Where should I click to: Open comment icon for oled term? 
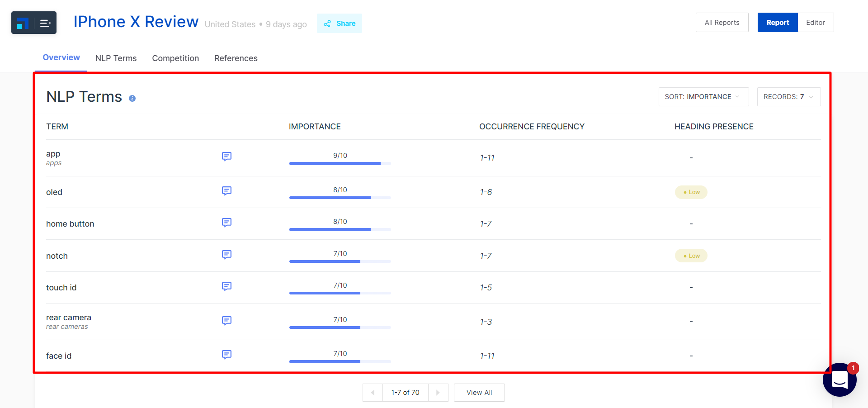226,191
